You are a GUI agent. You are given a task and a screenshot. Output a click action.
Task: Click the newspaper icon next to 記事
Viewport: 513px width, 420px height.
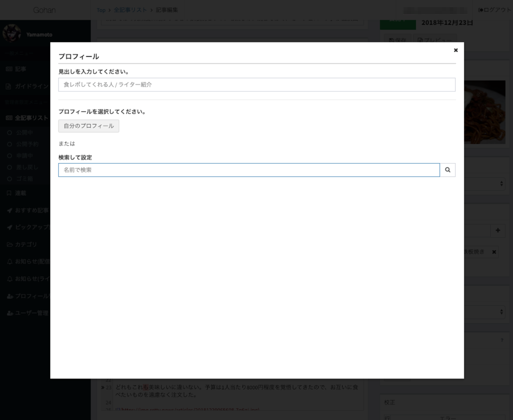coord(9,69)
